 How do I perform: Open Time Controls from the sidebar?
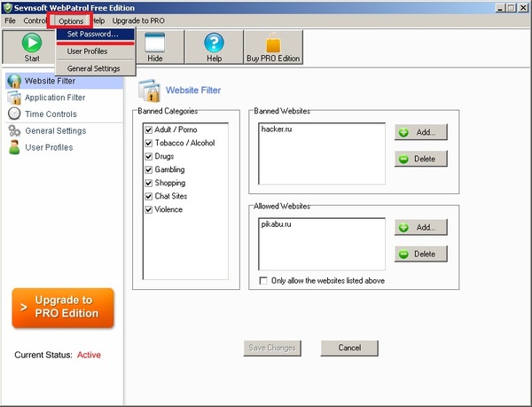(51, 113)
